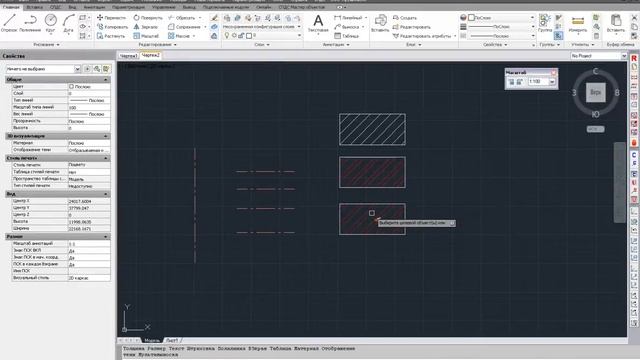Click the layer lightbulb on/off icon

(227, 36)
